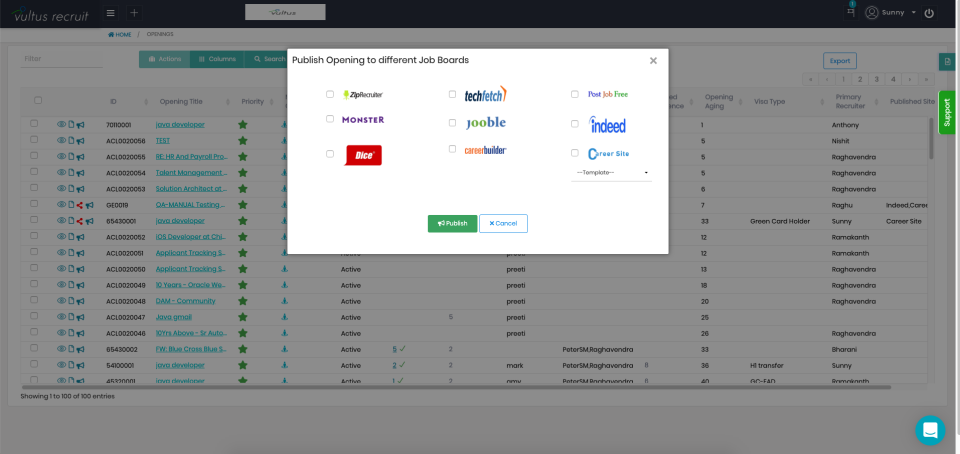Sort by Primary Recruiter column arrows
Image resolution: width=960 pixels, height=454 pixels.
click(x=879, y=102)
